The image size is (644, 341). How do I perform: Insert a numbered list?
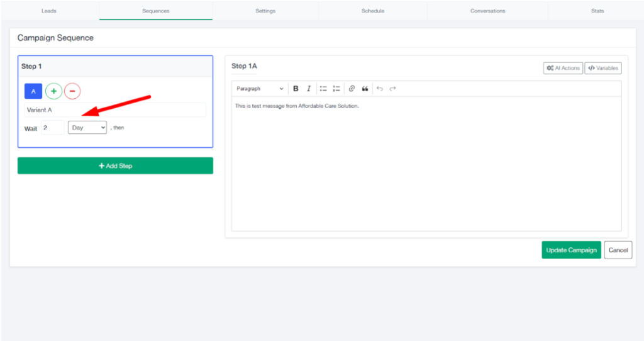336,89
